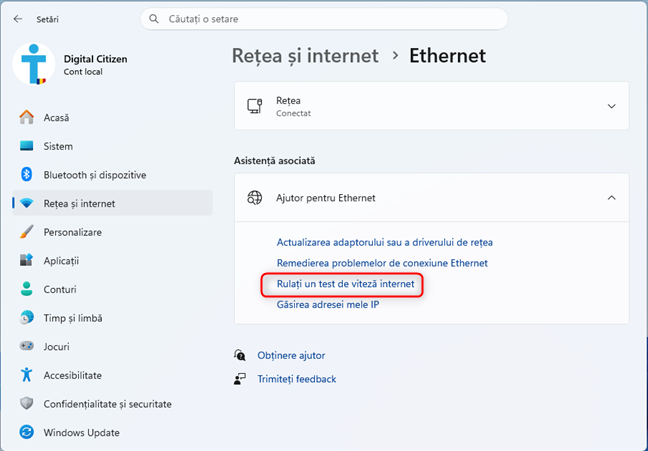Open Remedierea problemelor de conexiune Ethernet
648x451 pixels.
coord(382,263)
